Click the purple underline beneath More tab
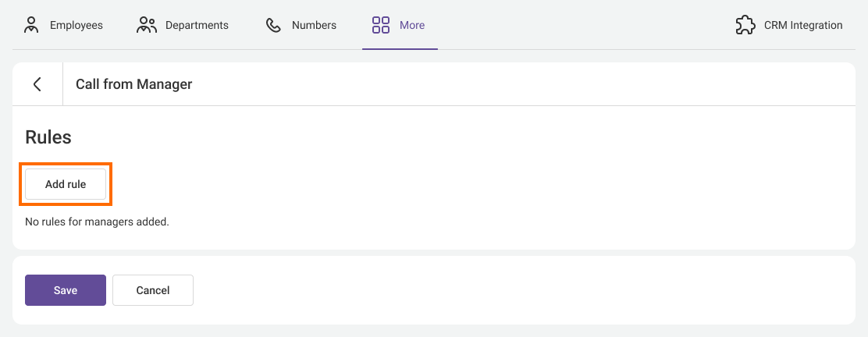868x337 pixels. pyautogui.click(x=400, y=48)
